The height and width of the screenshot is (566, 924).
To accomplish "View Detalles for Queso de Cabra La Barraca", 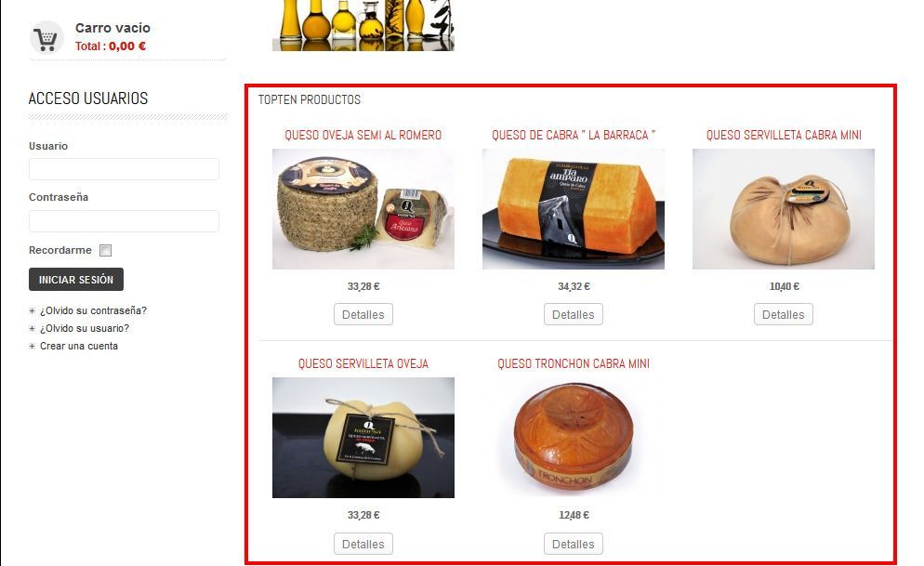I will point(574,314).
